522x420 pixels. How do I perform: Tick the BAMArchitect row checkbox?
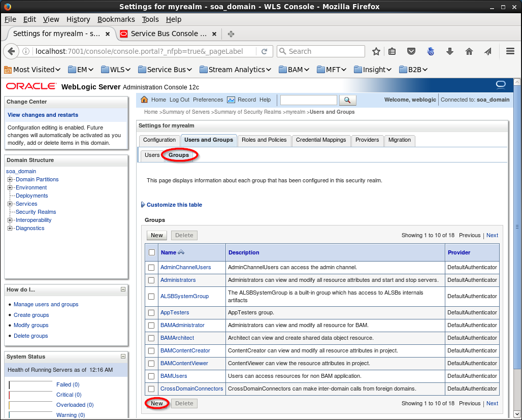click(x=151, y=338)
